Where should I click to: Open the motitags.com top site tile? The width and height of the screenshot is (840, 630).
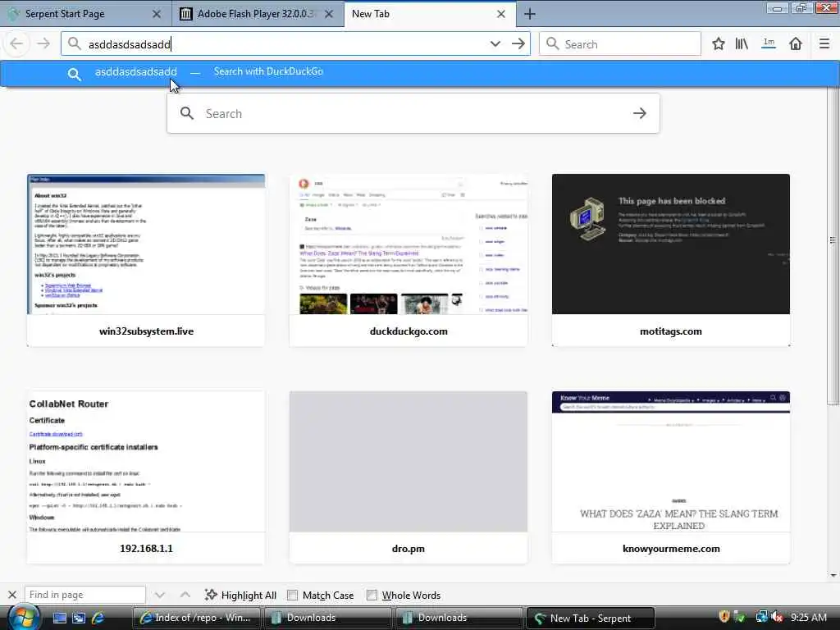pyautogui.click(x=671, y=260)
